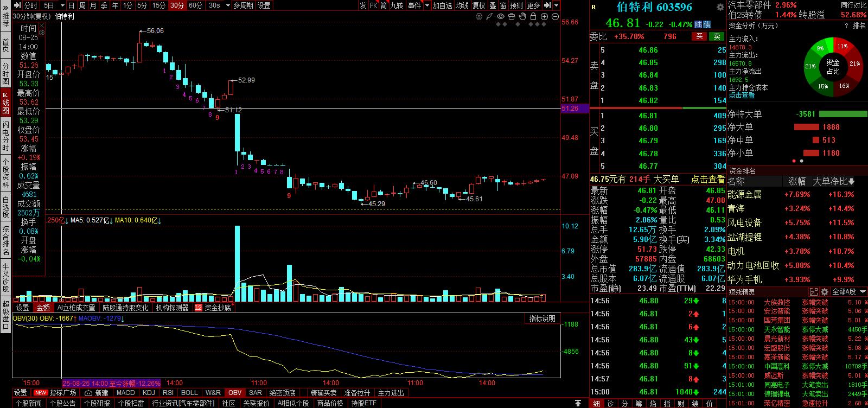Viewport: 868px width, 408px height.
Task: Open the 全部A股 dropdown in 短线精灵
Action: (847, 292)
